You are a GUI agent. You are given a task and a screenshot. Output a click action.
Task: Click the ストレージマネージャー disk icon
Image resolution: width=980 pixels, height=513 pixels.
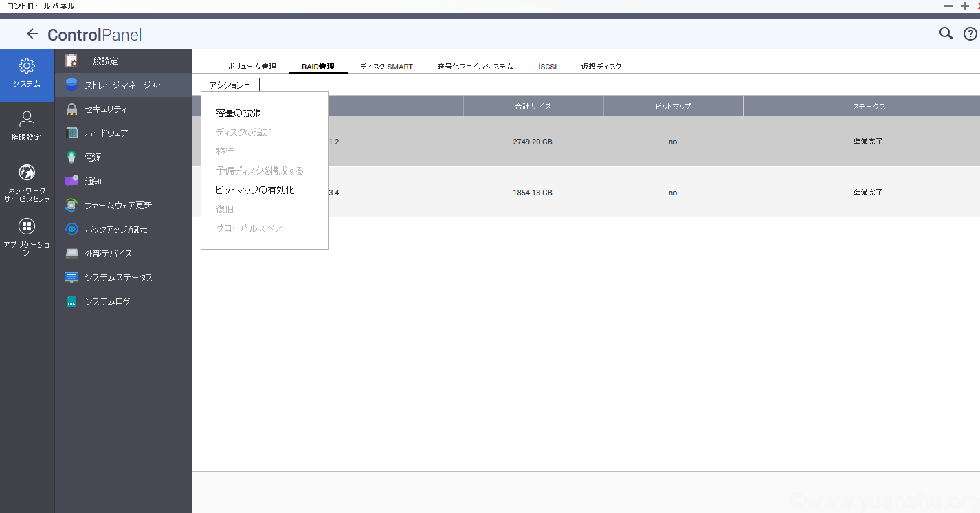(71, 85)
